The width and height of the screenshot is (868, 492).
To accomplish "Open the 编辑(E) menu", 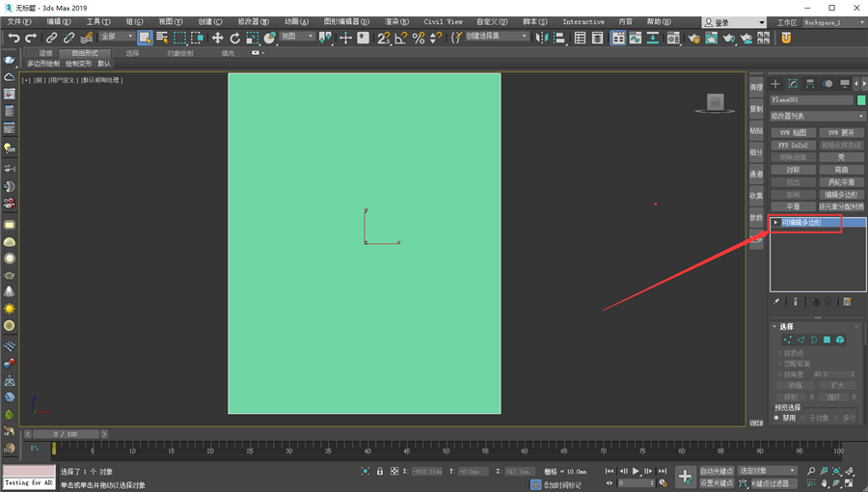I will pyautogui.click(x=59, y=21).
